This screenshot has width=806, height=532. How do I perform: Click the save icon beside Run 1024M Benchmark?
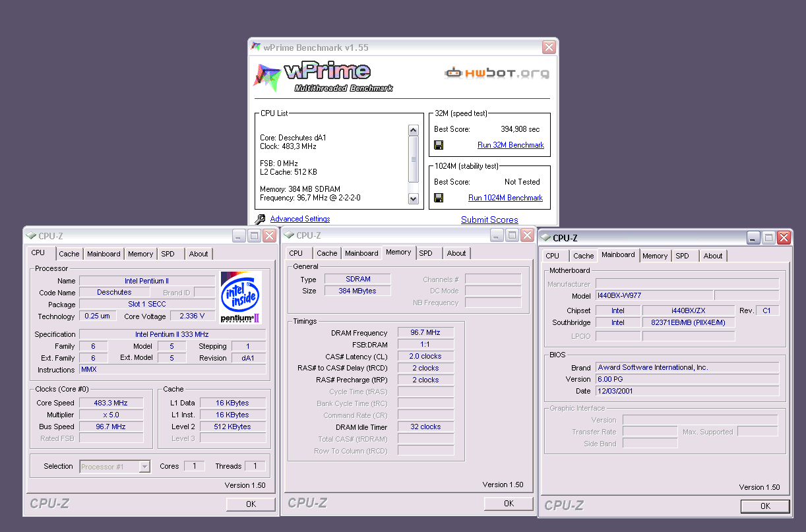[x=439, y=198]
